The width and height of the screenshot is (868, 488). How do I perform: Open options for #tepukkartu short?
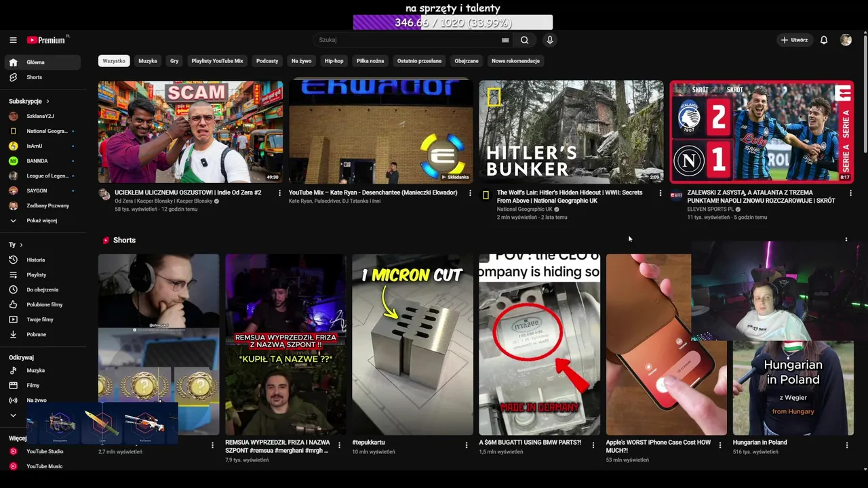coord(467,445)
